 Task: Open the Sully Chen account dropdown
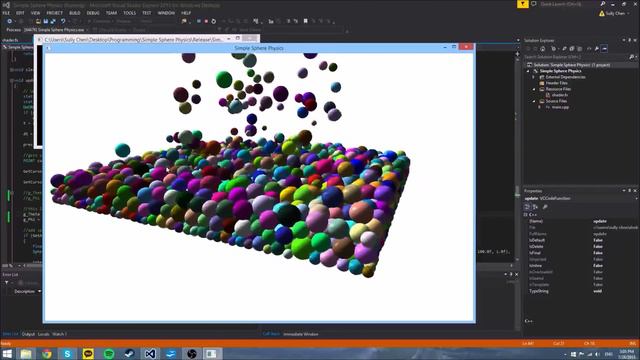[614, 13]
